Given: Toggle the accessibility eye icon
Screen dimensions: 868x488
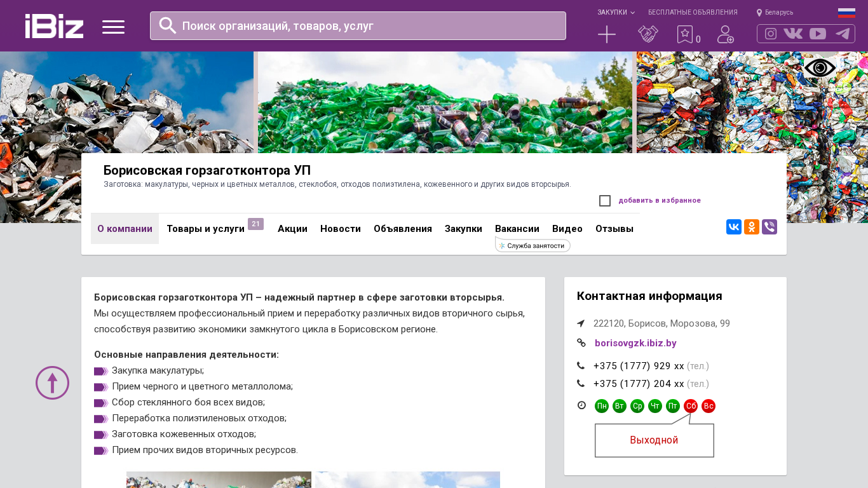Looking at the screenshot, I should (820, 68).
